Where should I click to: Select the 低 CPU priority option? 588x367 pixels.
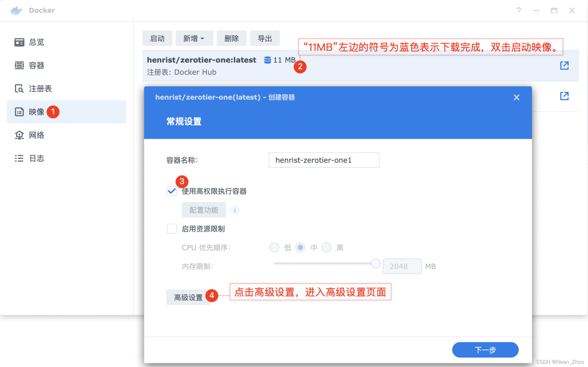pos(274,247)
